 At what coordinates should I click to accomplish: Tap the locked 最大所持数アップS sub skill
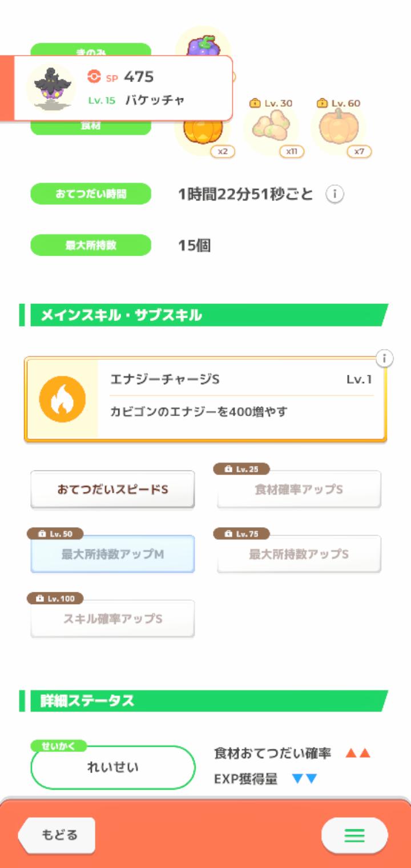[x=299, y=554]
